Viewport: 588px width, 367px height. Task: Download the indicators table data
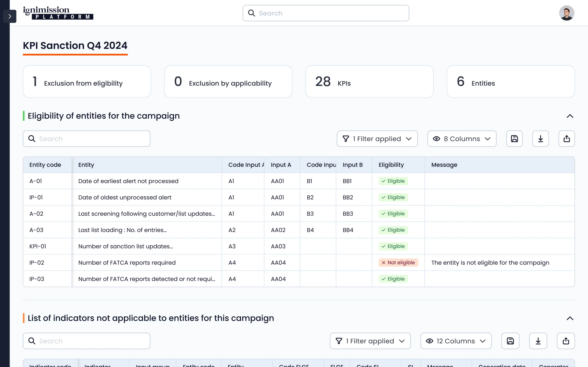pos(538,341)
